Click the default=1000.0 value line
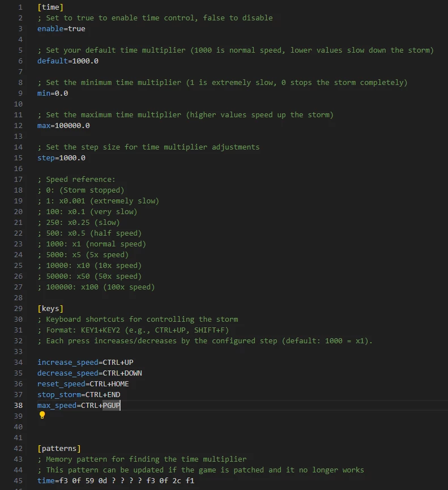448x490 pixels. tap(67, 61)
